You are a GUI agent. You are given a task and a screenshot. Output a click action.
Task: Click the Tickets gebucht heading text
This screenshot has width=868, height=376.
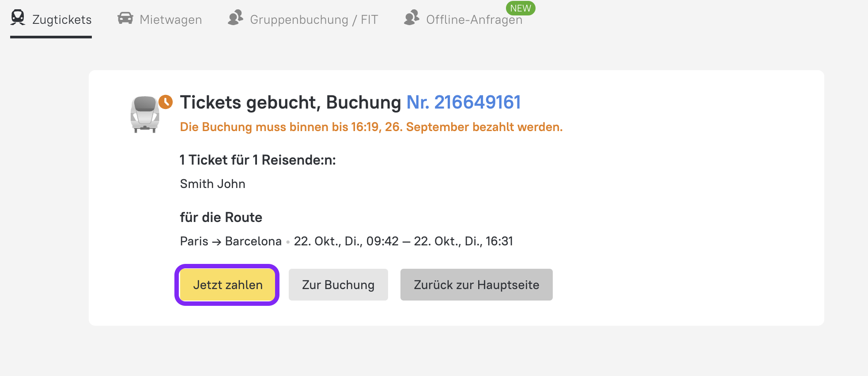(290, 102)
